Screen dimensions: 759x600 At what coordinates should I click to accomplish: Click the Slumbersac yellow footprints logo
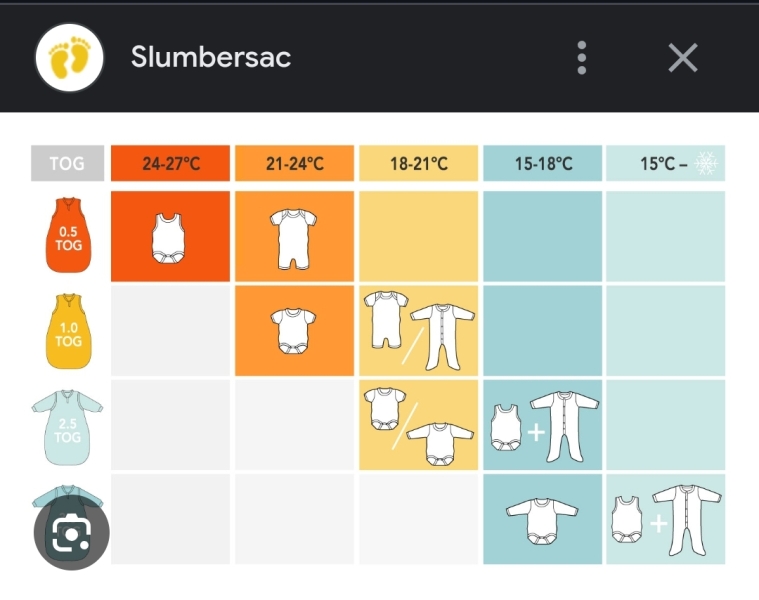[70, 57]
